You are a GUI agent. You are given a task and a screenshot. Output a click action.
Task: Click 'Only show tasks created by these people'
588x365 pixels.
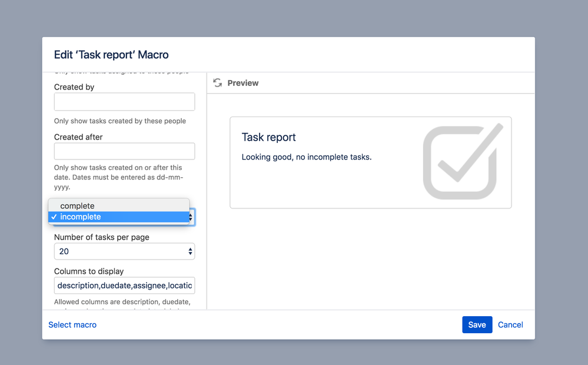click(x=120, y=121)
